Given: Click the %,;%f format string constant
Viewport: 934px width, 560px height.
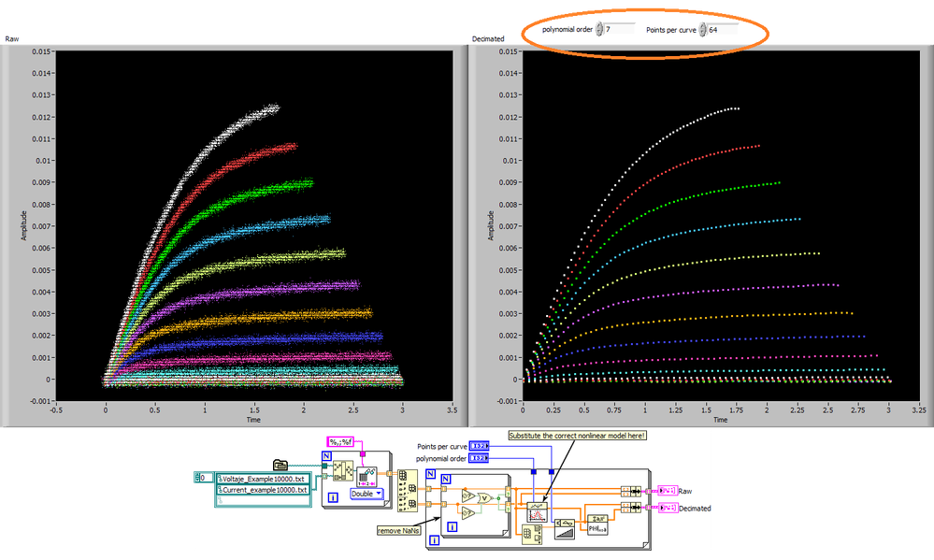Looking at the screenshot, I should [x=341, y=441].
